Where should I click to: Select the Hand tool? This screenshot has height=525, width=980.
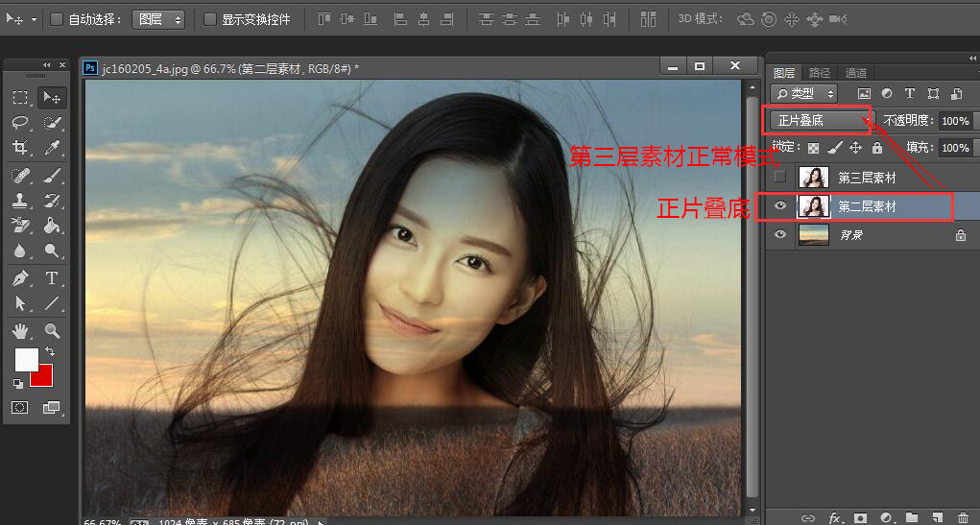click(x=20, y=330)
